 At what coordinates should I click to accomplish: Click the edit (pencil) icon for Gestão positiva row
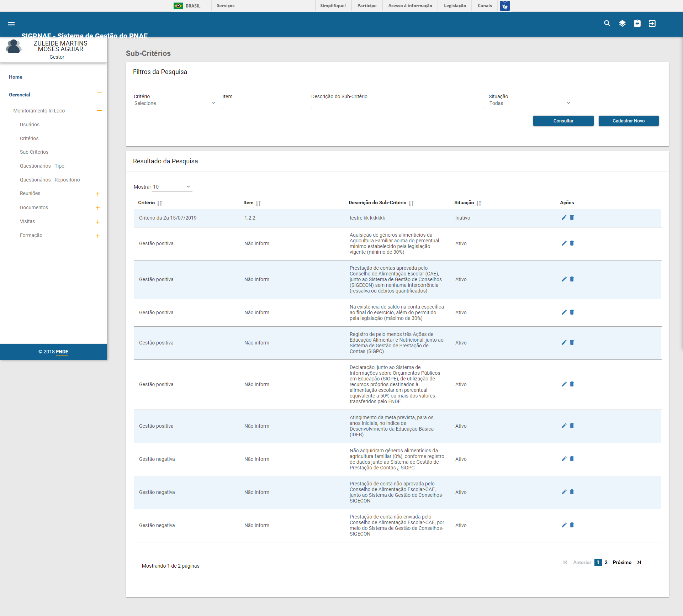pos(563,243)
